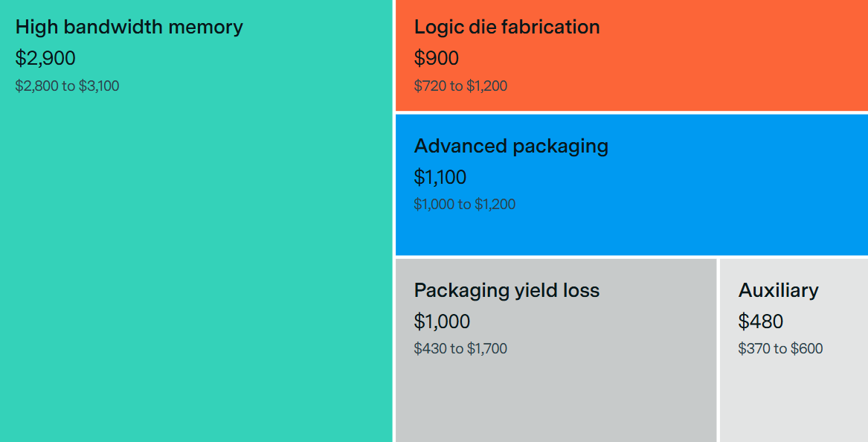The width and height of the screenshot is (868, 442).
Task: Select the $900 value label
Action: pyautogui.click(x=436, y=58)
